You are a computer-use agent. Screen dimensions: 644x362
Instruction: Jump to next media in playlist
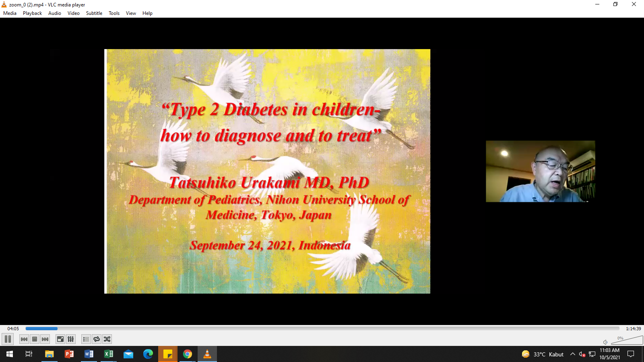45,339
